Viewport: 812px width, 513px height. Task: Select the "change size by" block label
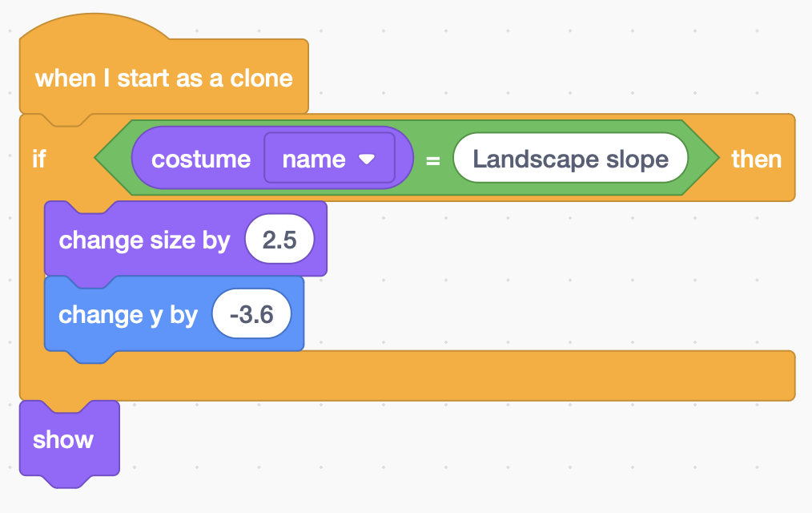(144, 240)
